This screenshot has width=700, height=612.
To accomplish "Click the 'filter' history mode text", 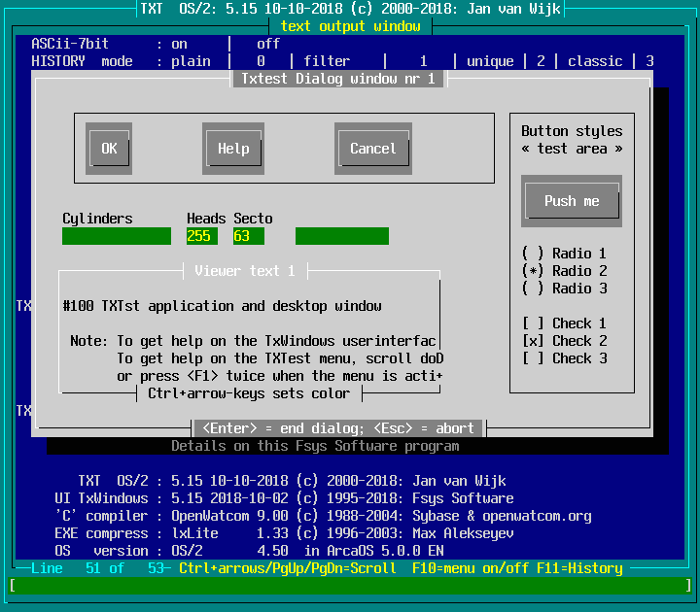I will [x=327, y=61].
